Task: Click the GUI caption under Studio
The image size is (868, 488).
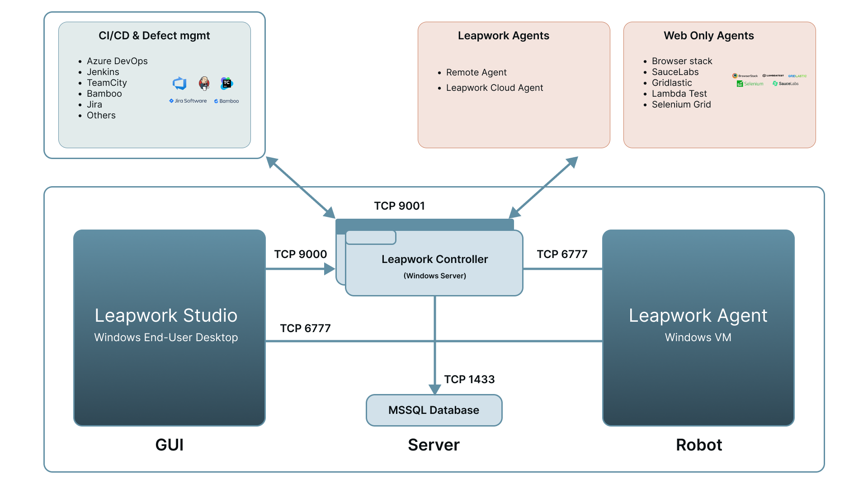Action: click(170, 445)
